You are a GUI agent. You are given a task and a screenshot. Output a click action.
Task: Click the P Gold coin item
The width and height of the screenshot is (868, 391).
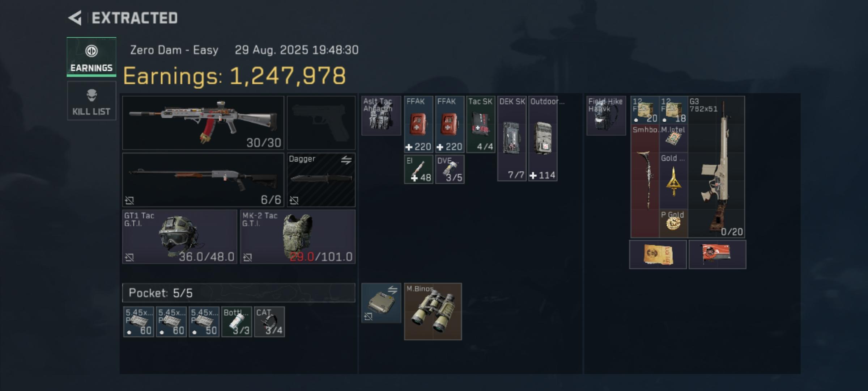tap(673, 223)
